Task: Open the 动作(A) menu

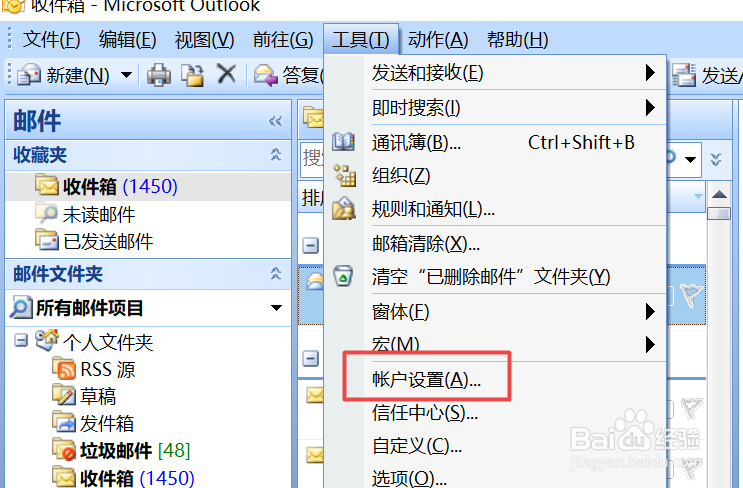Action: pos(438,39)
